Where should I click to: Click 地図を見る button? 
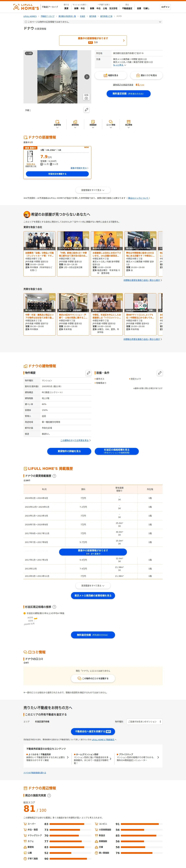click(111, 76)
